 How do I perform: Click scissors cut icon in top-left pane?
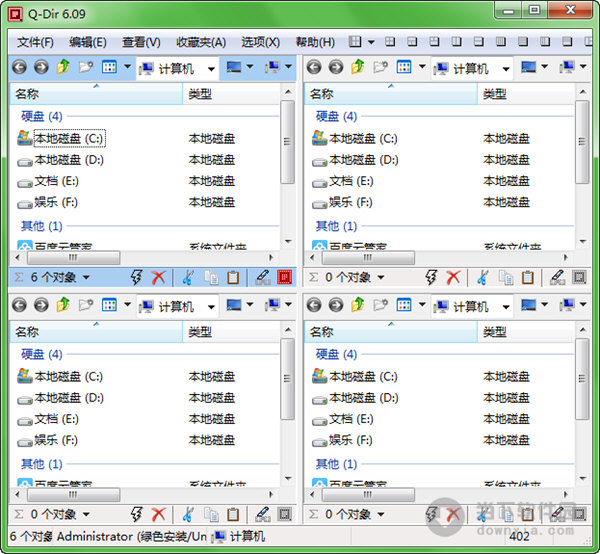pos(188,277)
